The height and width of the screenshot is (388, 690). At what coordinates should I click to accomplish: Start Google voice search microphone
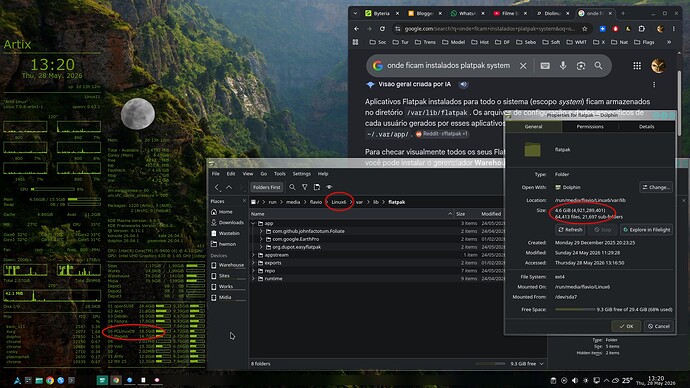pos(563,66)
